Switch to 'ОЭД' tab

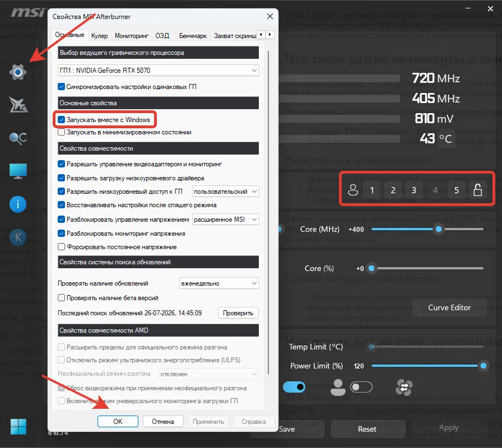click(162, 36)
